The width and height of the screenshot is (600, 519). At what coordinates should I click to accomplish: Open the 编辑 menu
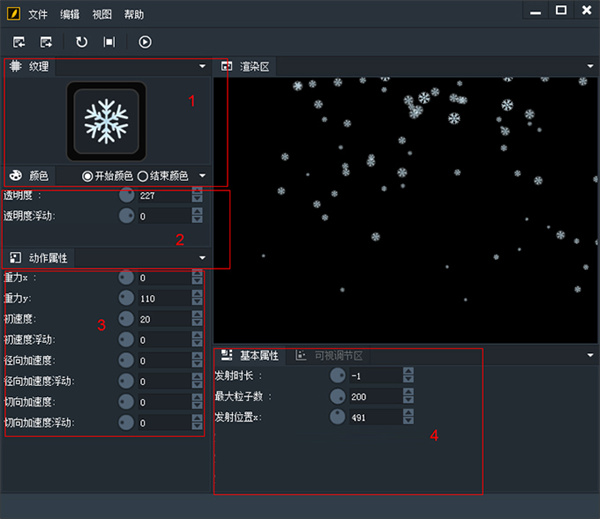[x=70, y=15]
